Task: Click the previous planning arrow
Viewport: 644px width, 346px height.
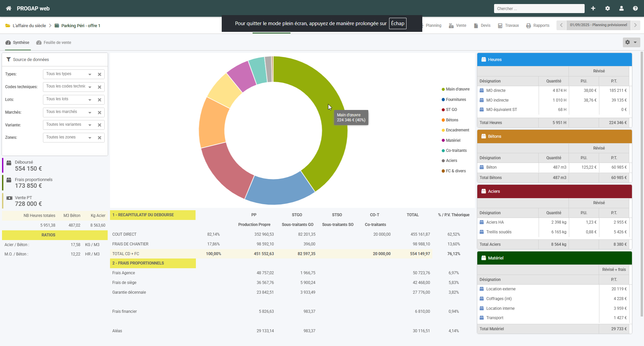Action: 561,25
